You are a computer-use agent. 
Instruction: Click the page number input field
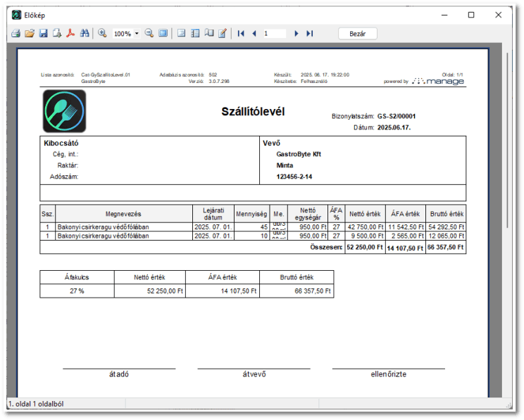click(275, 33)
